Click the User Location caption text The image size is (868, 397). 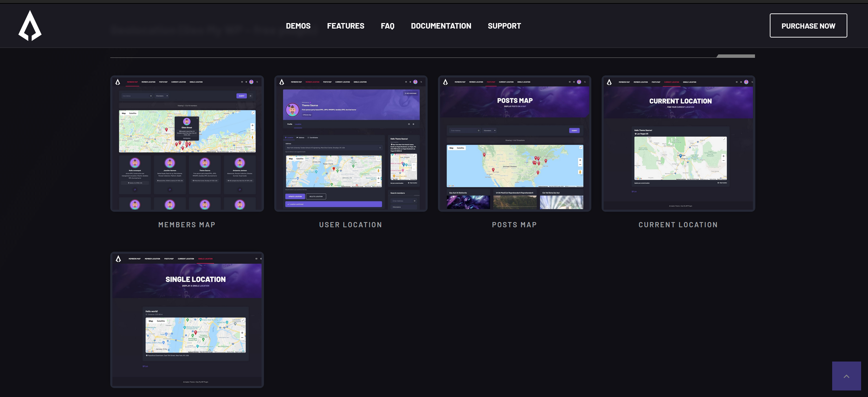tap(350, 225)
